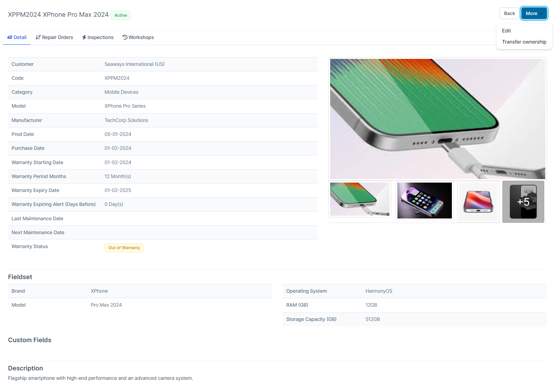The height and width of the screenshot is (392, 554).
Task: Click the 0 Day(s) alert value
Action: click(114, 204)
